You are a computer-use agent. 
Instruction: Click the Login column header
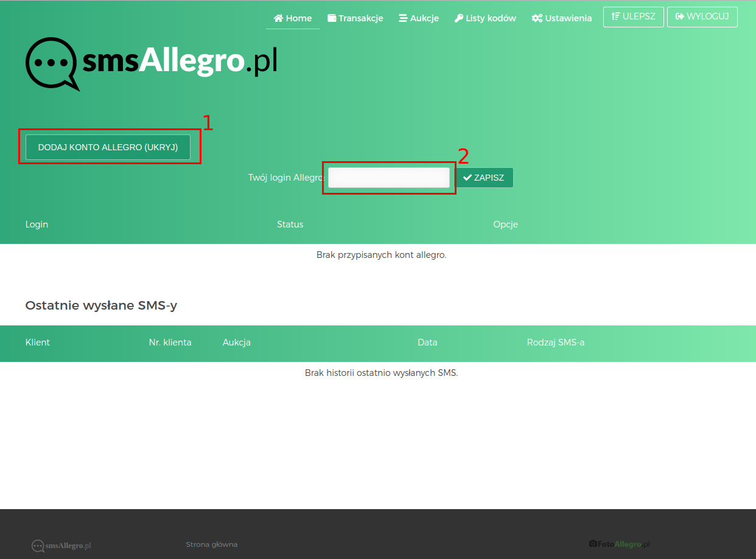37,224
